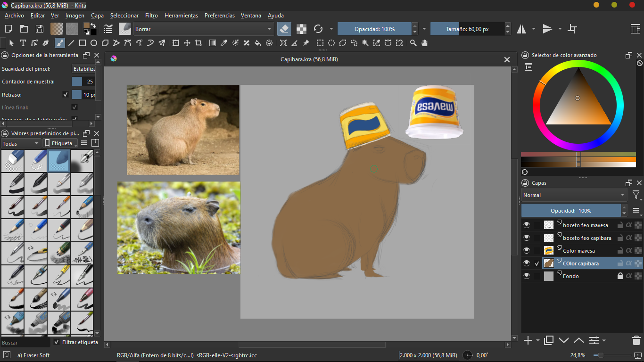
Task: Toggle eraser mode button
Action: (284, 29)
